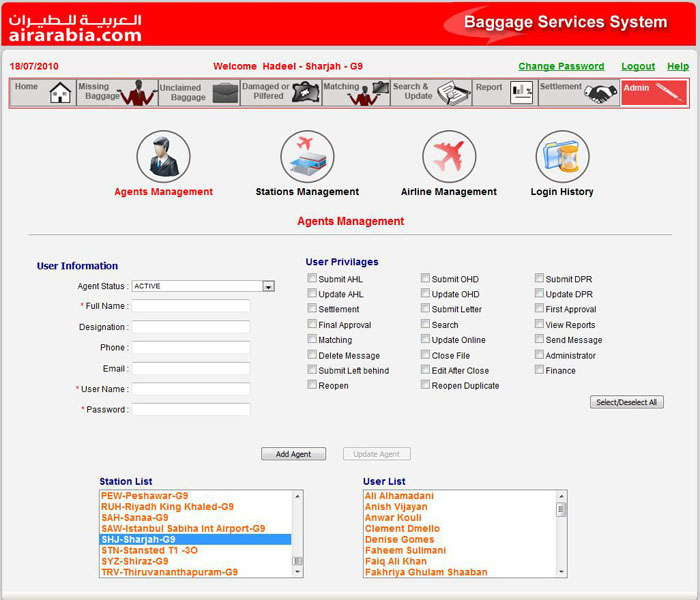
Task: Enable the Submit AHL privilege
Action: coord(313,279)
